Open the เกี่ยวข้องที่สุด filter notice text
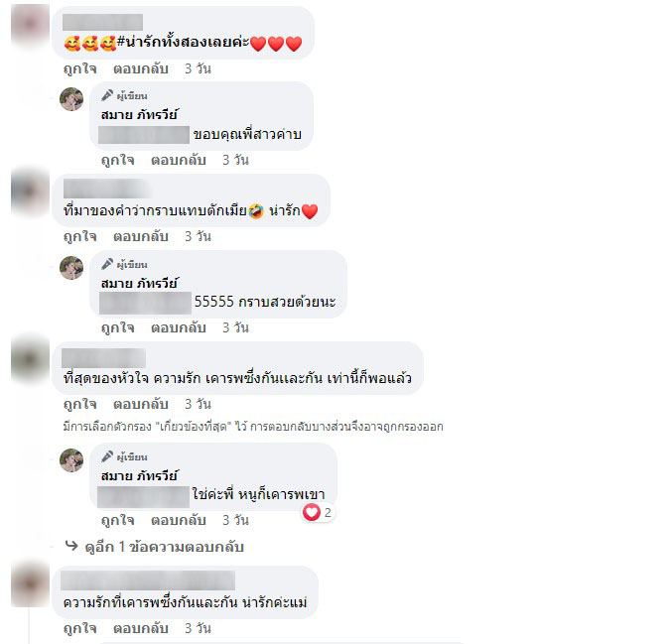The width and height of the screenshot is (670, 644). (x=253, y=427)
